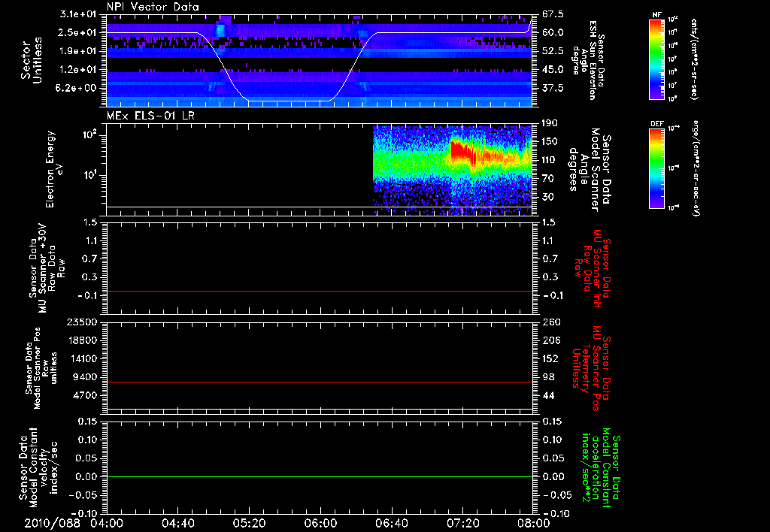Click the "67.5" elevation tick value
This screenshot has height=532, width=770.
pos(553,14)
